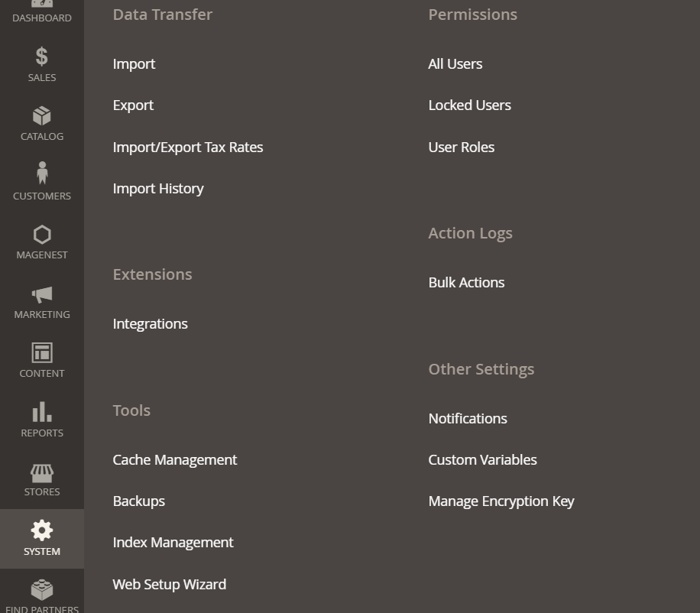700x613 pixels.
Task: Open Import History
Action: 158,188
